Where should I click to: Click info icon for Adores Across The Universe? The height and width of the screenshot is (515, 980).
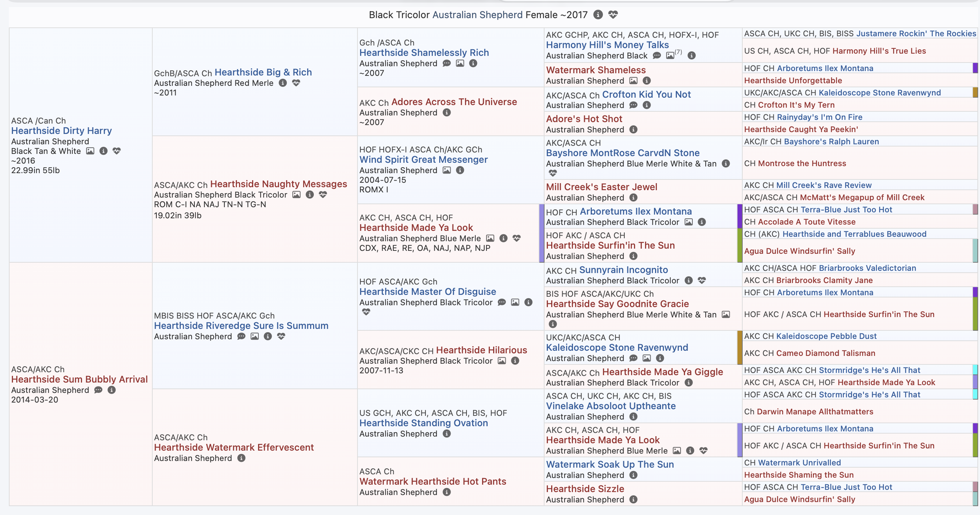pos(447,112)
